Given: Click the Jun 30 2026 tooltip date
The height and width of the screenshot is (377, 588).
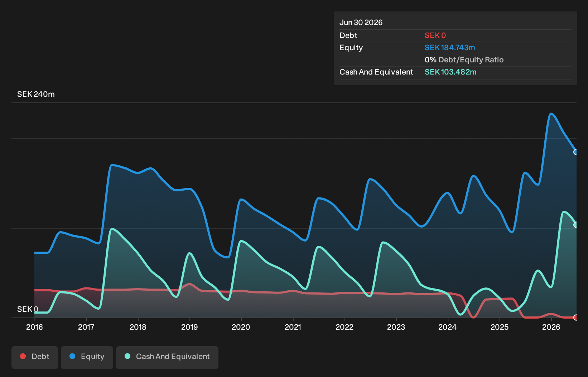Looking at the screenshot, I should (x=361, y=23).
